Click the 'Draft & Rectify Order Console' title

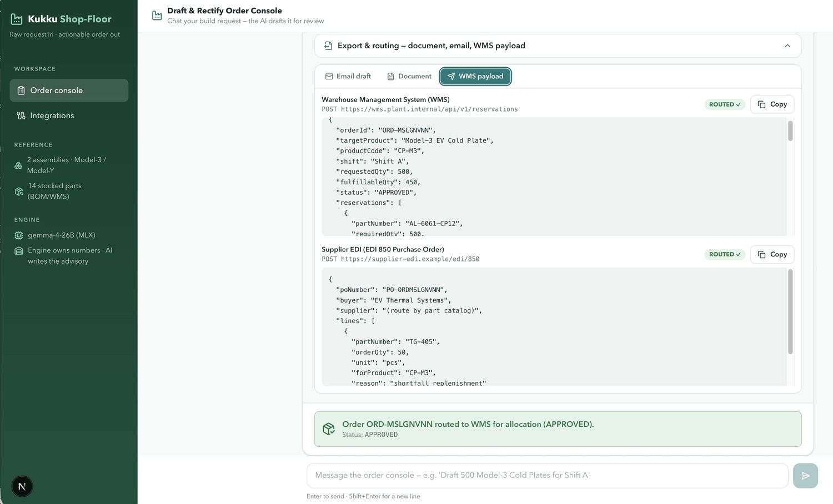224,11
